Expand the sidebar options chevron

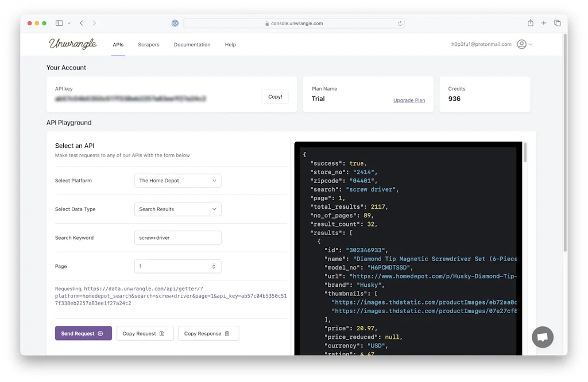69,24
